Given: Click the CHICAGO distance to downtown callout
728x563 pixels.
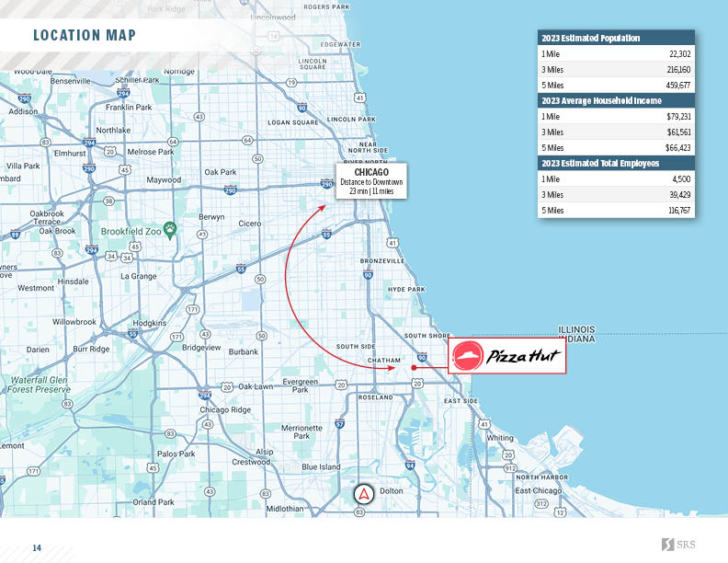Looking at the screenshot, I should (x=371, y=180).
